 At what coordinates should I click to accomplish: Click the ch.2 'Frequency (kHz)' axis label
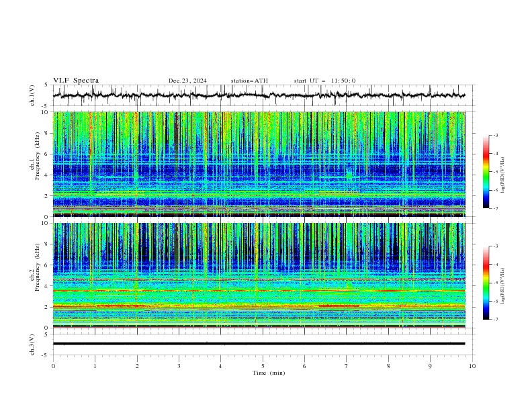[38, 267]
